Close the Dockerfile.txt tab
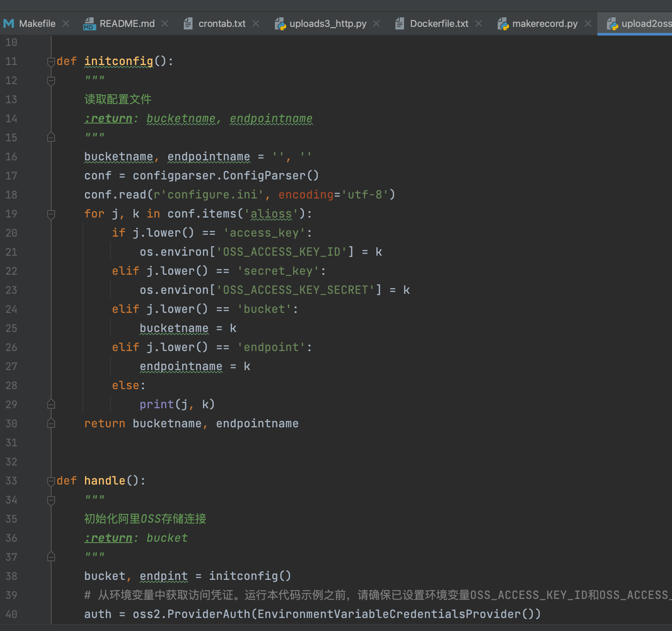This screenshot has width=672, height=631. (x=479, y=23)
